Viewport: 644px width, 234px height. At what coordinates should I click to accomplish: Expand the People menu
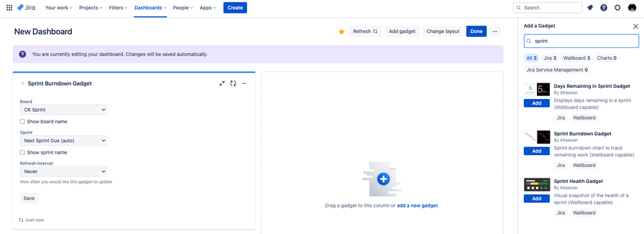tap(183, 8)
